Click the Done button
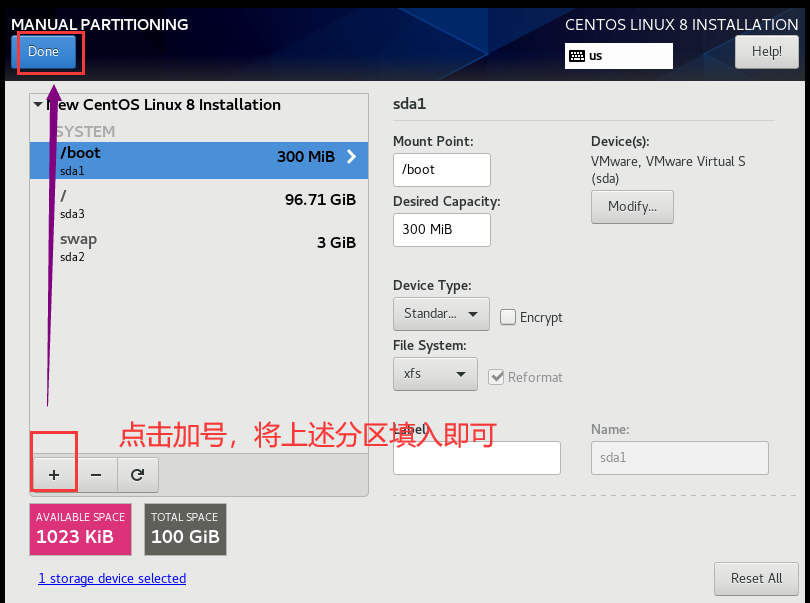 [x=43, y=52]
